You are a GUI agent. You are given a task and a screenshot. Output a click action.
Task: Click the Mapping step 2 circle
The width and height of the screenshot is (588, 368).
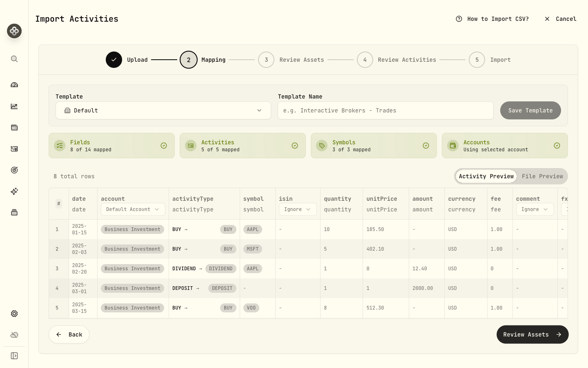coord(189,60)
